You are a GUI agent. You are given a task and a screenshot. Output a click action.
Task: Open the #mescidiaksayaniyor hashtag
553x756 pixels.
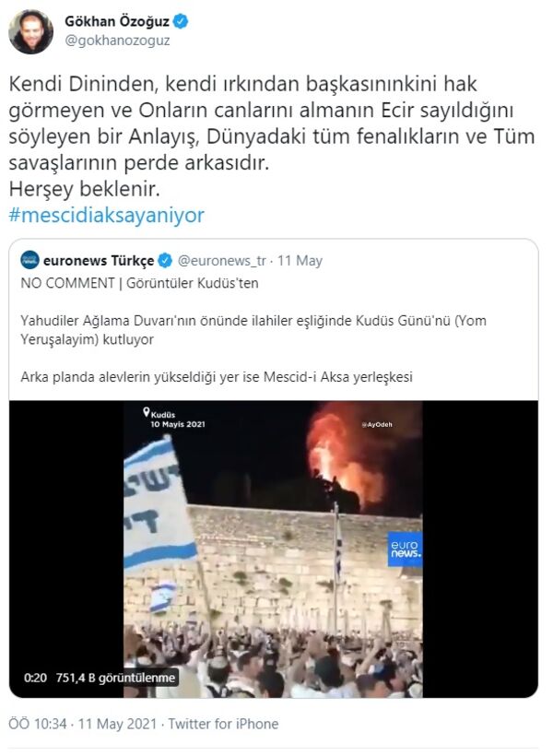pyautogui.click(x=107, y=215)
